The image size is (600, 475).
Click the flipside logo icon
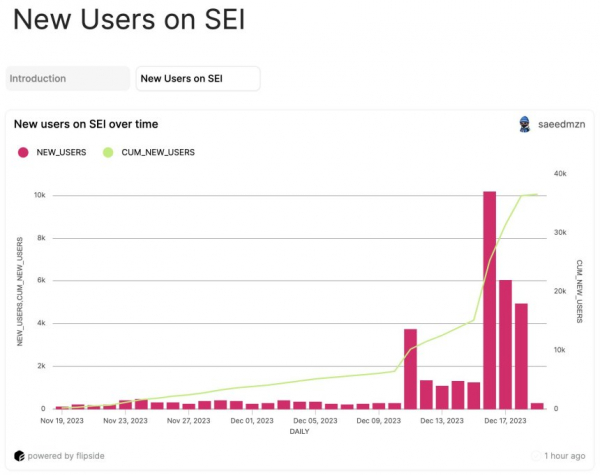pyautogui.click(x=19, y=456)
